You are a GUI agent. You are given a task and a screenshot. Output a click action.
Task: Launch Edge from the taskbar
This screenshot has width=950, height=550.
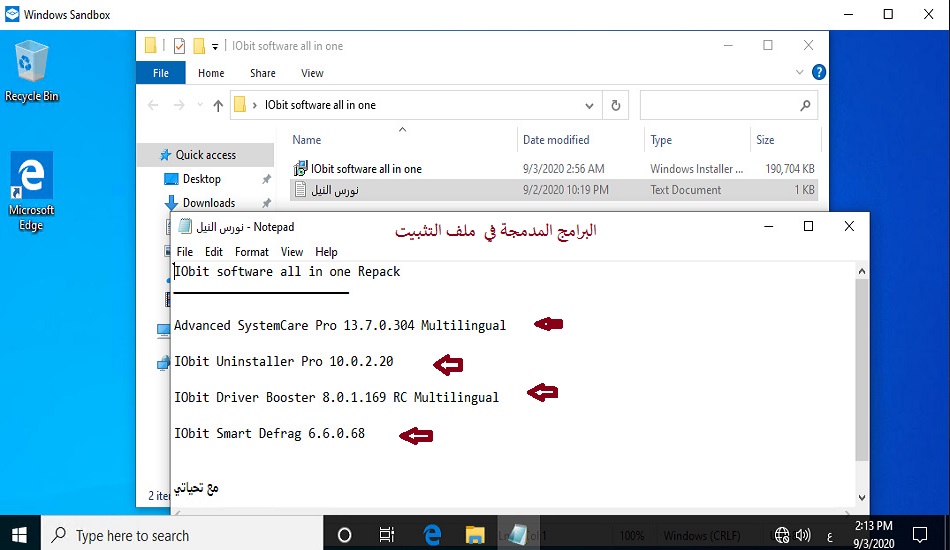point(432,535)
